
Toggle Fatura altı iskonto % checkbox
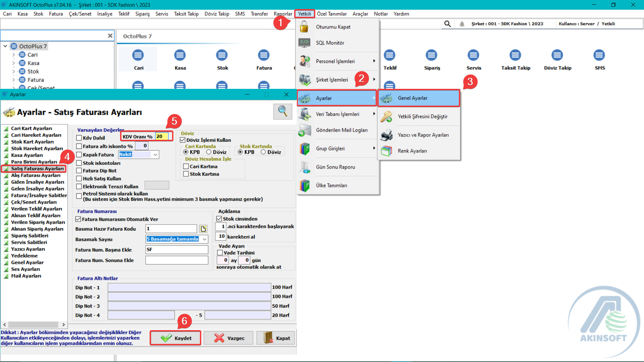(79, 146)
